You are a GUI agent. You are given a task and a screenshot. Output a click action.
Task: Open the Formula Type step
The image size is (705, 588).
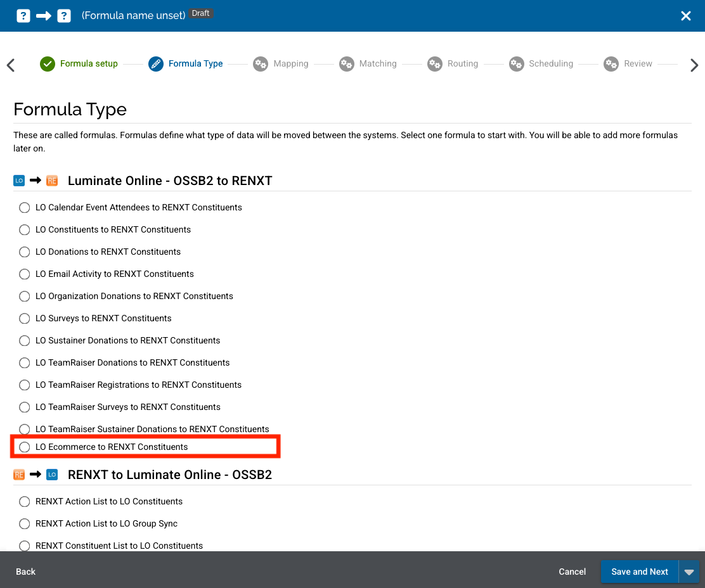(195, 64)
